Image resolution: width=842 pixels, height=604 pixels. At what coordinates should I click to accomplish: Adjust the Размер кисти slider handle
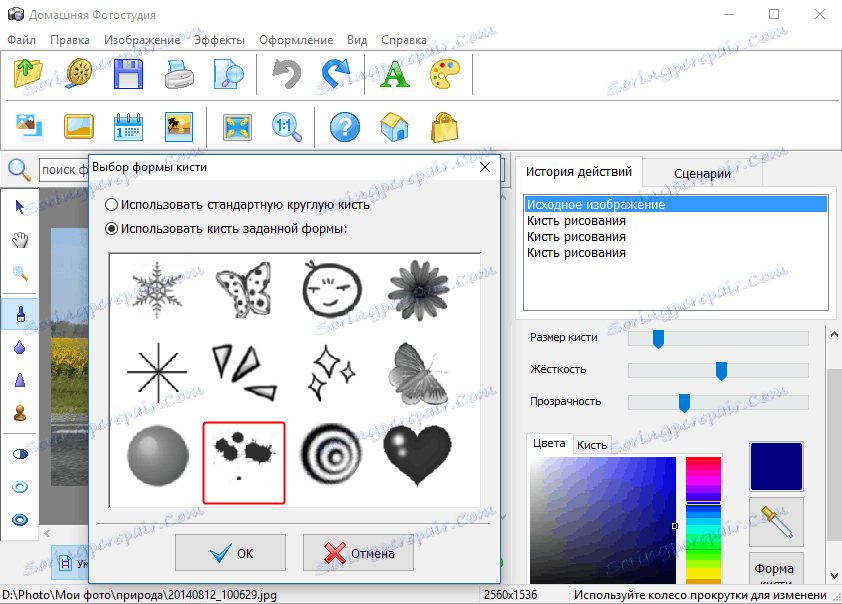tap(658, 339)
